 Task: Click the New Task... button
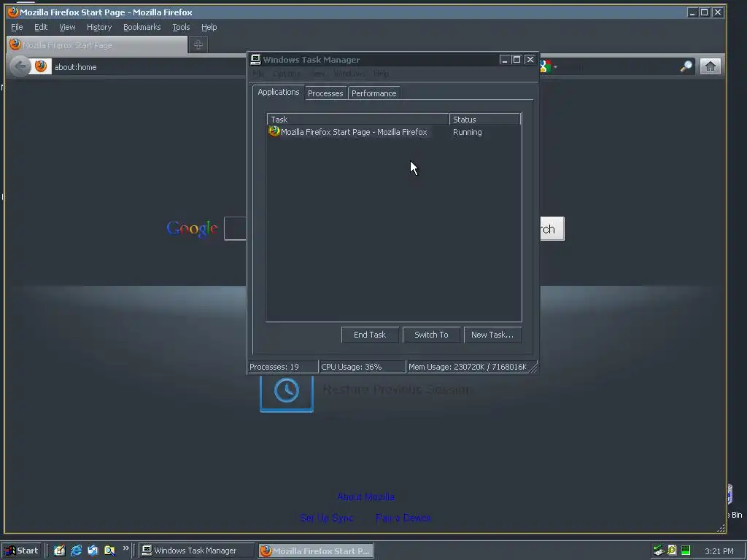pos(492,335)
